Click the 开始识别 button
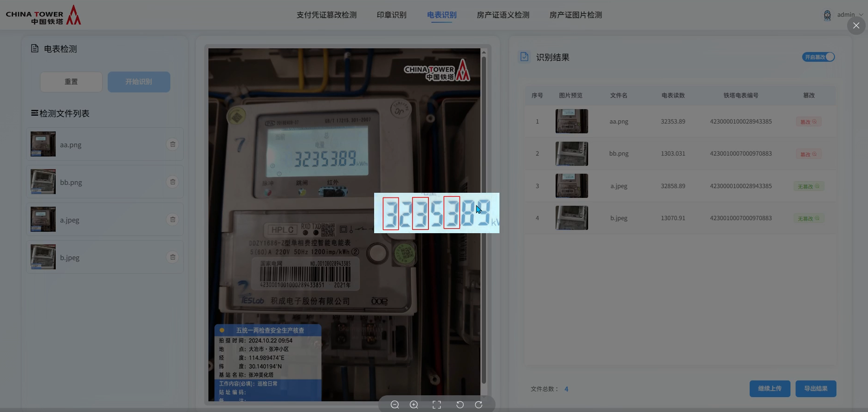The height and width of the screenshot is (412, 868). (x=139, y=82)
